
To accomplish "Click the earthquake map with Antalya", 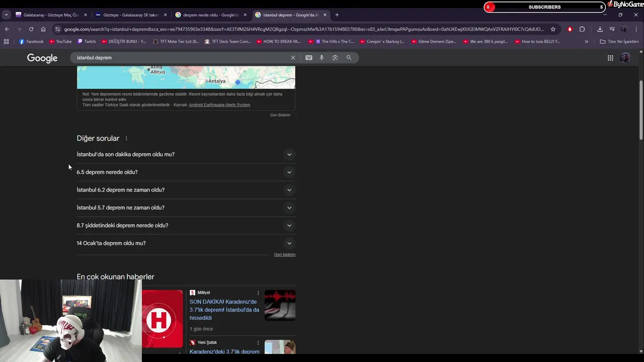I will pyautogui.click(x=186, y=77).
